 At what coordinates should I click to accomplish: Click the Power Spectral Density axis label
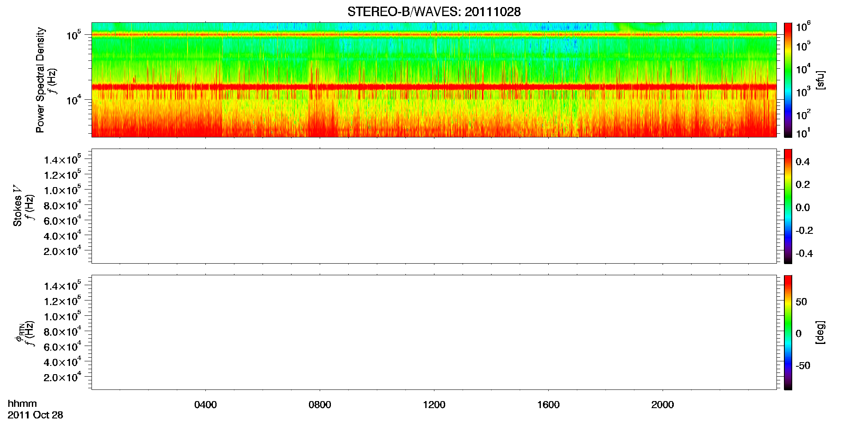coord(40,80)
